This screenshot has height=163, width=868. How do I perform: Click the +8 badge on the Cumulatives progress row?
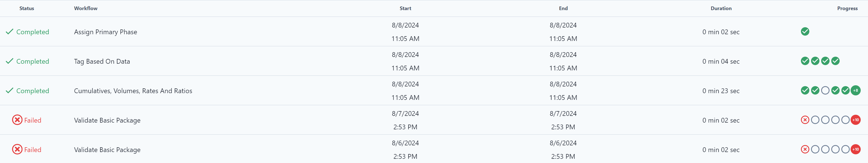tap(855, 90)
